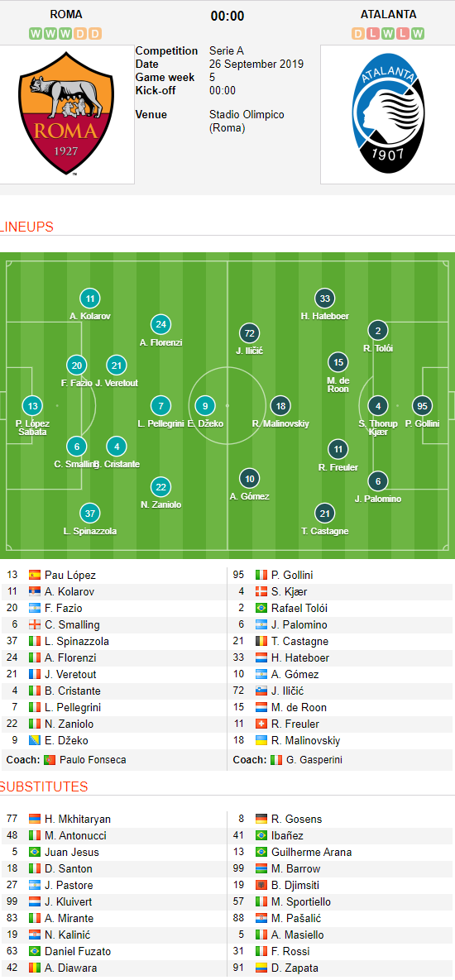The image size is (455, 980).
Task: Click Iličić's number 72 circle on pitch
Action: click(249, 333)
